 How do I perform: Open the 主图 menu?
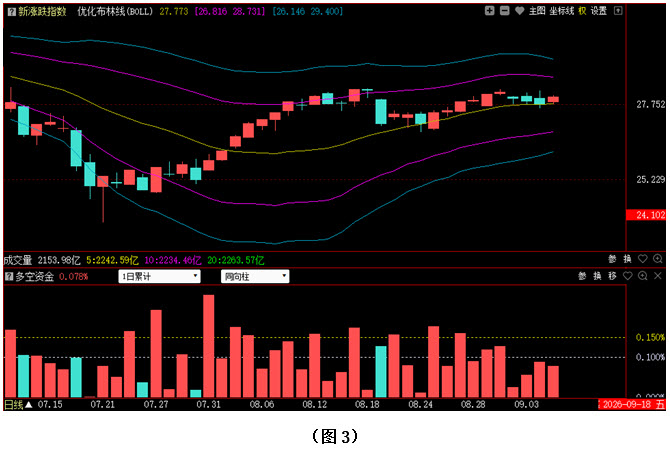(x=537, y=11)
